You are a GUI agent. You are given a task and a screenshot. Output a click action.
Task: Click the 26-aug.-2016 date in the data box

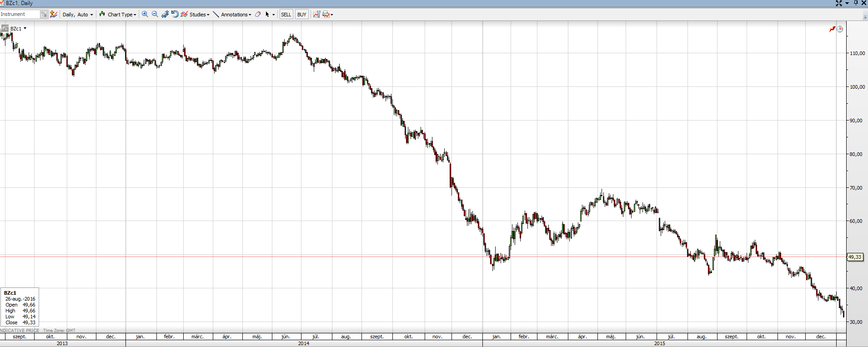coord(20,299)
